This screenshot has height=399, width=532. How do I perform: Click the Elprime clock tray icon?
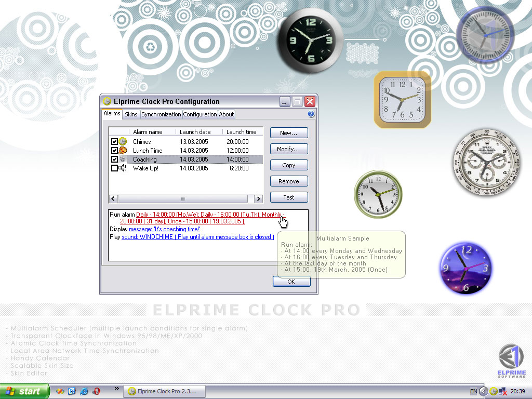494,391
